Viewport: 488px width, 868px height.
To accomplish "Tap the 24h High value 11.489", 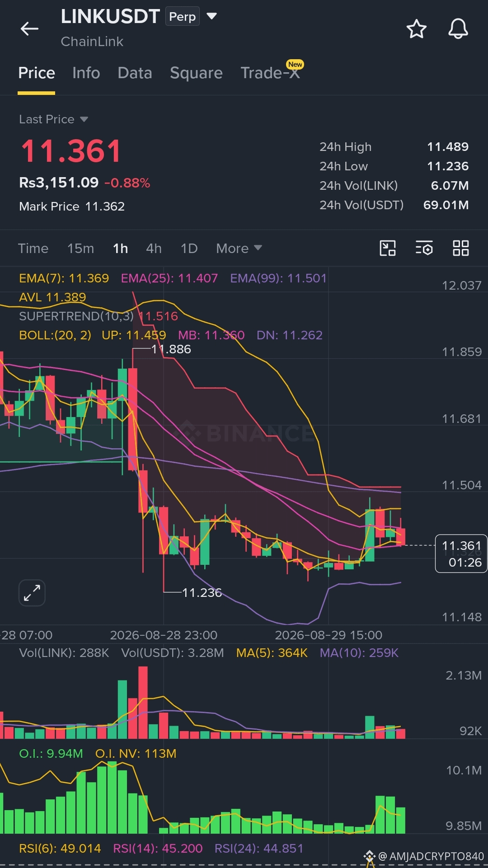I will click(x=448, y=146).
